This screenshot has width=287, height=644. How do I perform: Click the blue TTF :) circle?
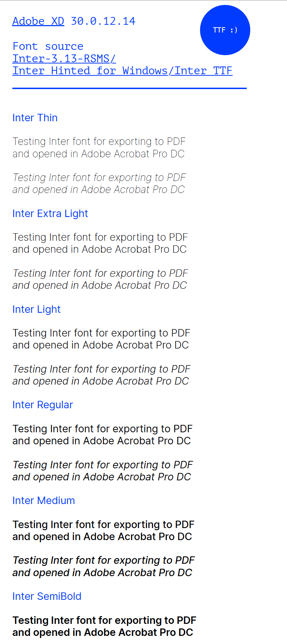pos(225,30)
